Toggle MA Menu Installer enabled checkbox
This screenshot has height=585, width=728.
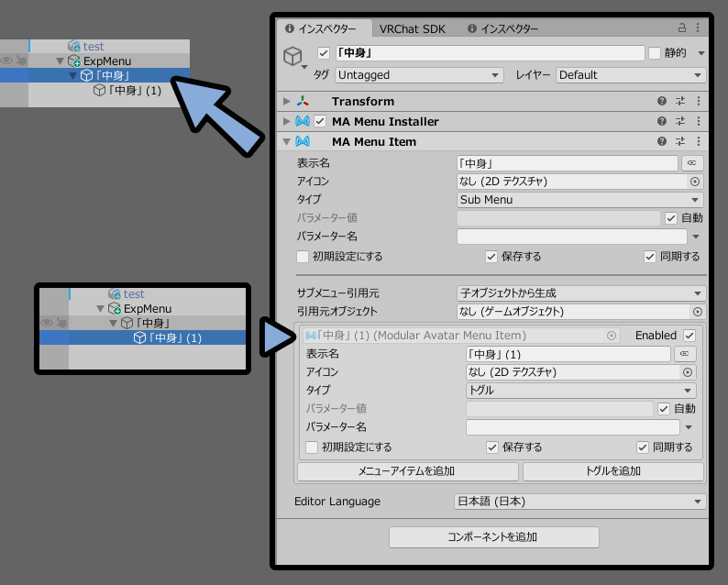click(320, 121)
